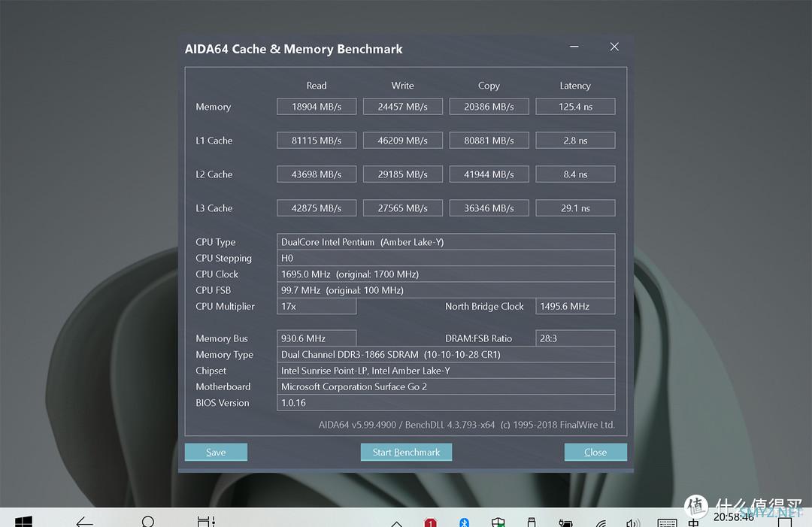Click Start Benchmark
The height and width of the screenshot is (527, 812).
coord(406,452)
